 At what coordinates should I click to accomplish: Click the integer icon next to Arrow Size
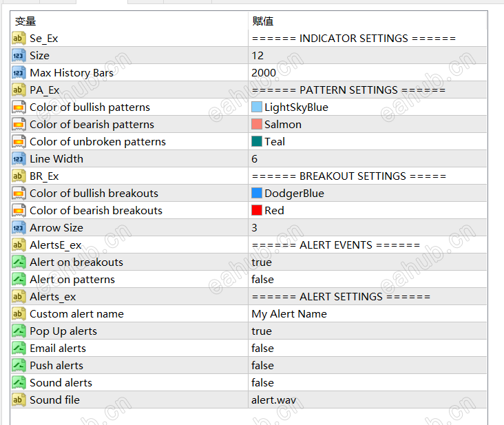click(x=19, y=228)
